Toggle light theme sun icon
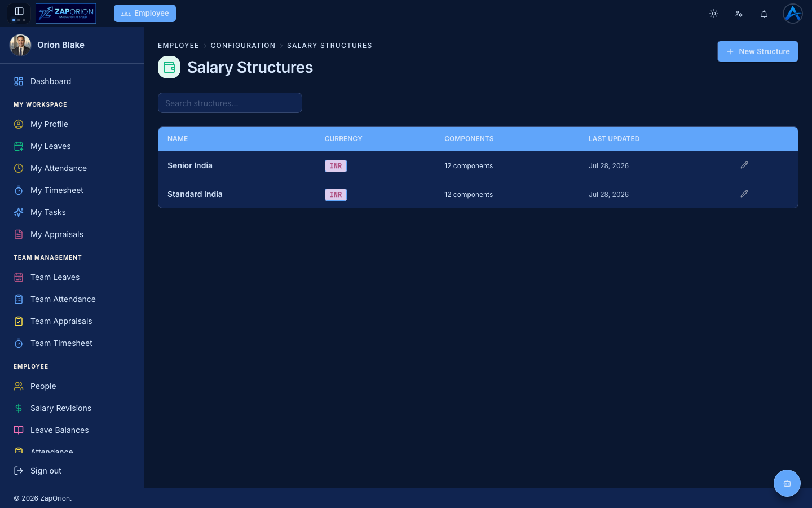Viewport: 812px width, 508px height. [x=714, y=14]
